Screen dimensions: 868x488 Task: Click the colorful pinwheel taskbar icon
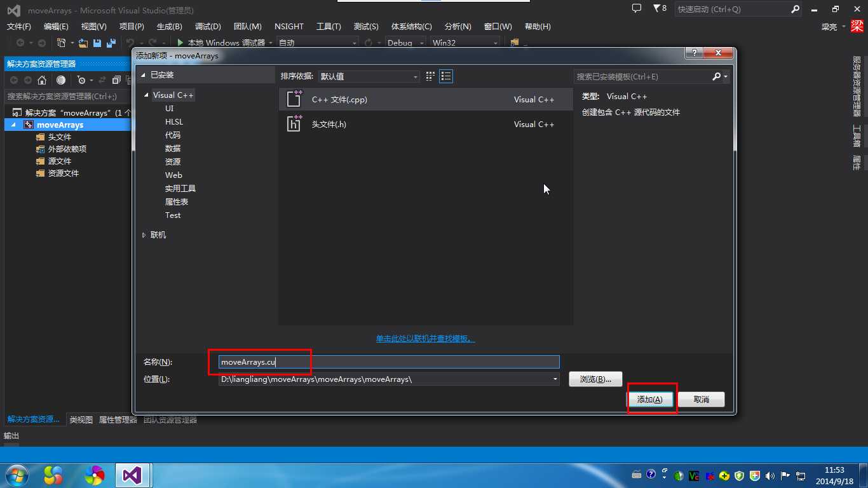pos(94,475)
